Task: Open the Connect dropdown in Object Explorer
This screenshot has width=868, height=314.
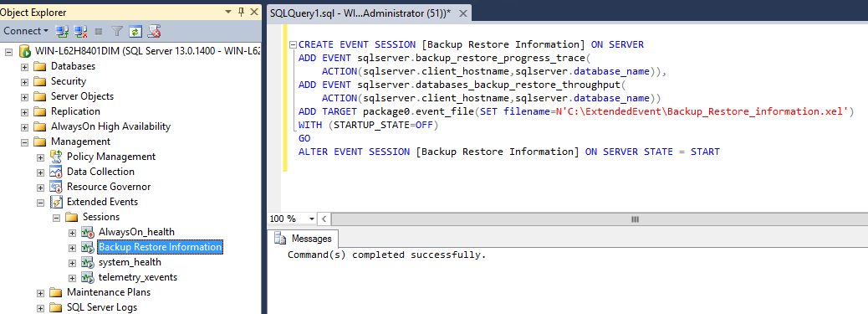Action: (x=25, y=31)
